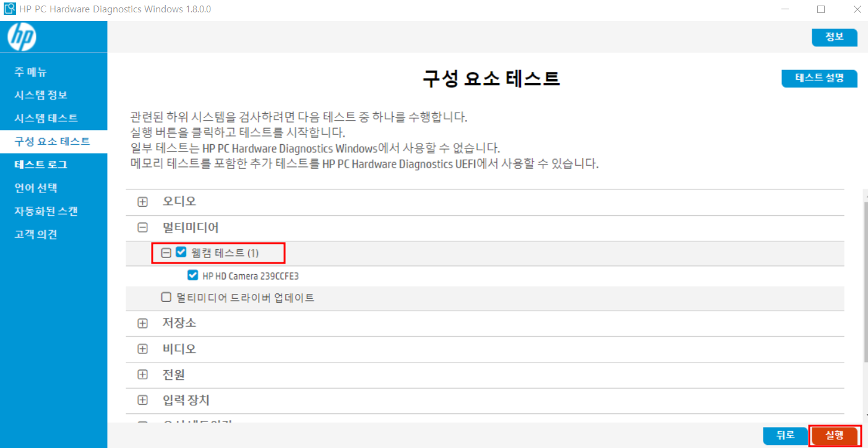This screenshot has height=448, width=868.
Task: Expand the 비디오 category
Action: pyautogui.click(x=143, y=349)
